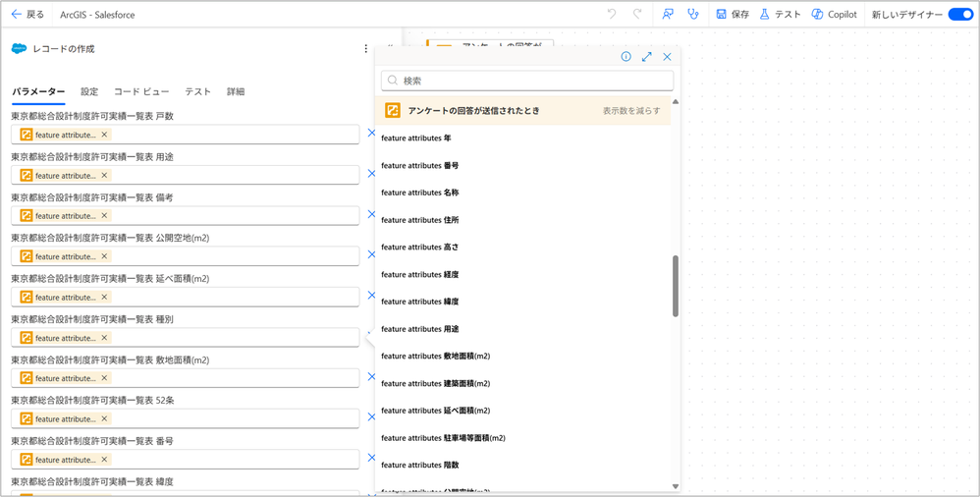The height and width of the screenshot is (497, 980).
Task: Run the flow with テスト button
Action: tap(780, 15)
